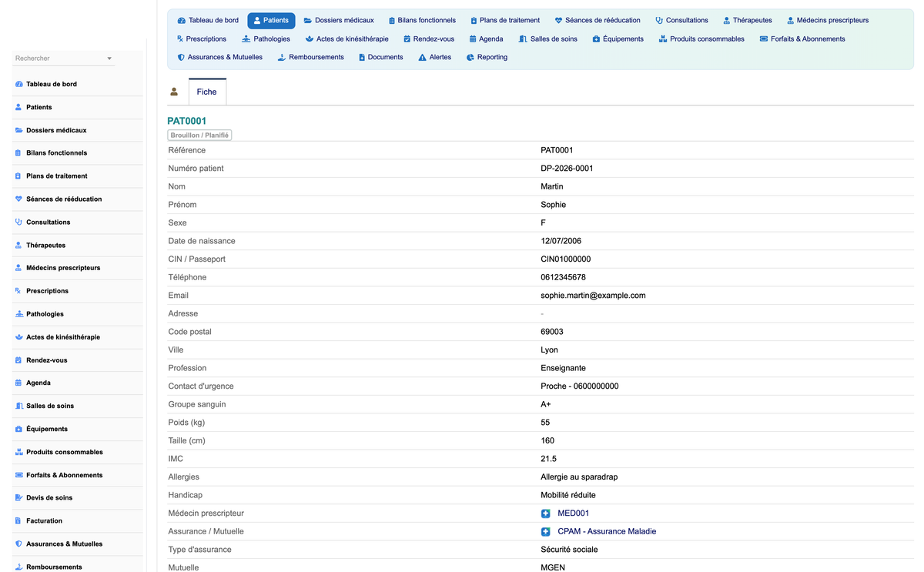Open Dossiers médicaux in top menu

pos(339,20)
